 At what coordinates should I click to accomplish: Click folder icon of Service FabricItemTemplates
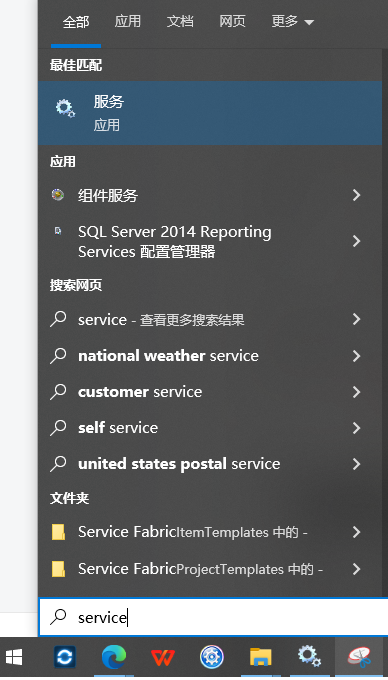[x=58, y=532]
